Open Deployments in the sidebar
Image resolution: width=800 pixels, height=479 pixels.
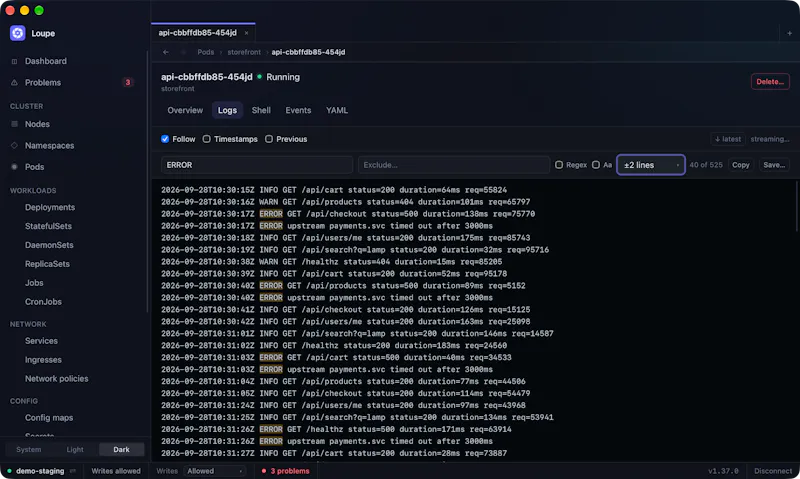coord(50,207)
